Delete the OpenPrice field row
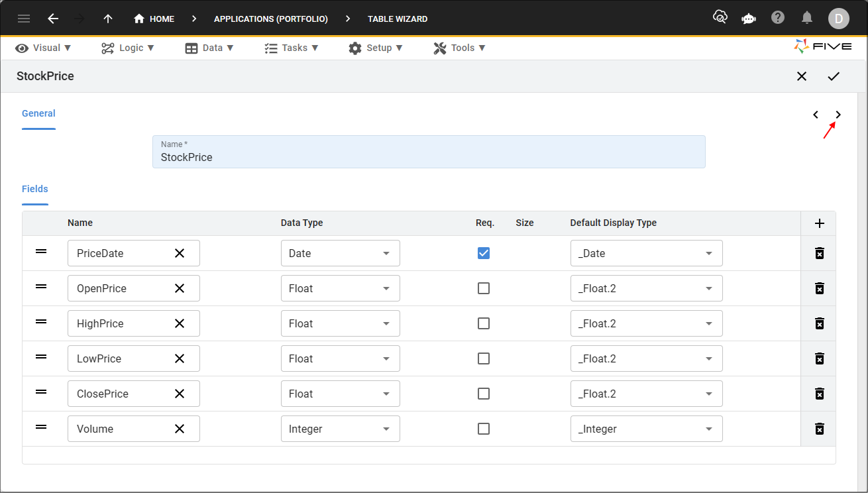Viewport: 868px width, 493px height. pos(820,288)
